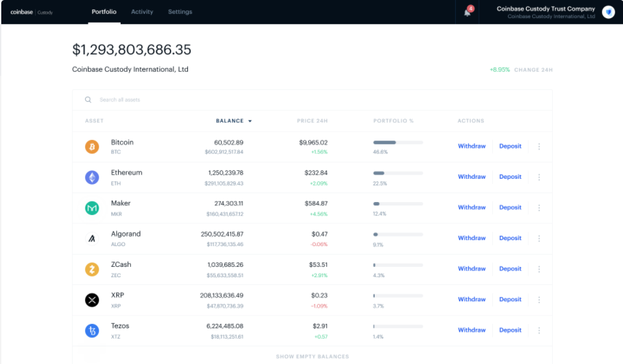Screen dimensions: 623x364
Task: Open more options for ZCash row
Action: pyautogui.click(x=539, y=269)
